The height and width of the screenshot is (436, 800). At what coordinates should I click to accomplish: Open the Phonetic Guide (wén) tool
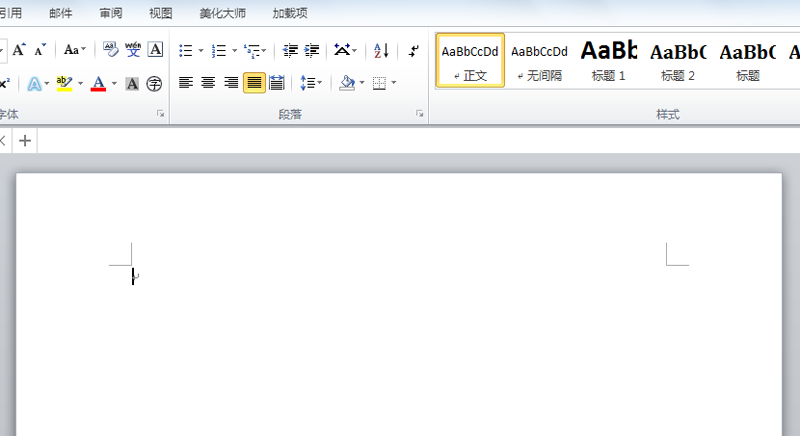coord(133,50)
